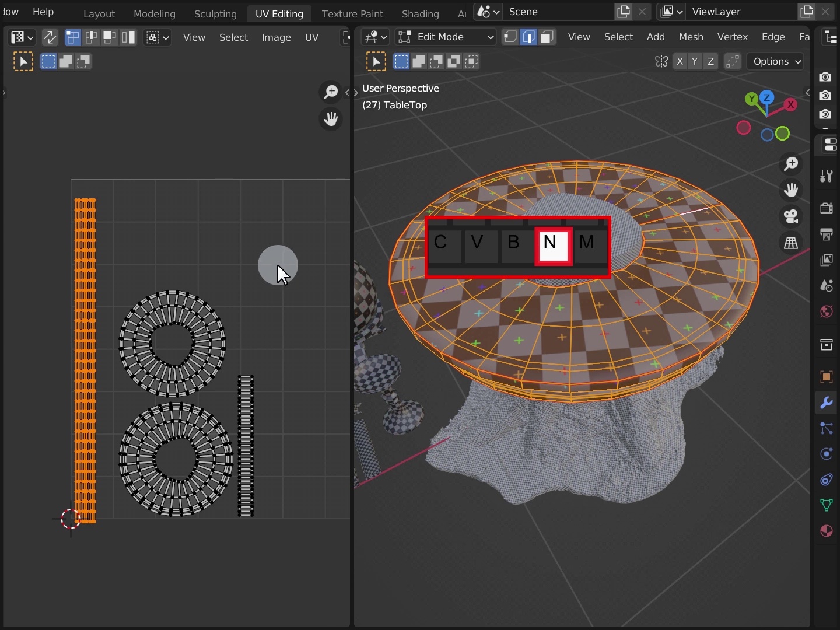Image resolution: width=840 pixels, height=630 pixels.
Task: Enable mesh vertex select mode
Action: pos(510,37)
